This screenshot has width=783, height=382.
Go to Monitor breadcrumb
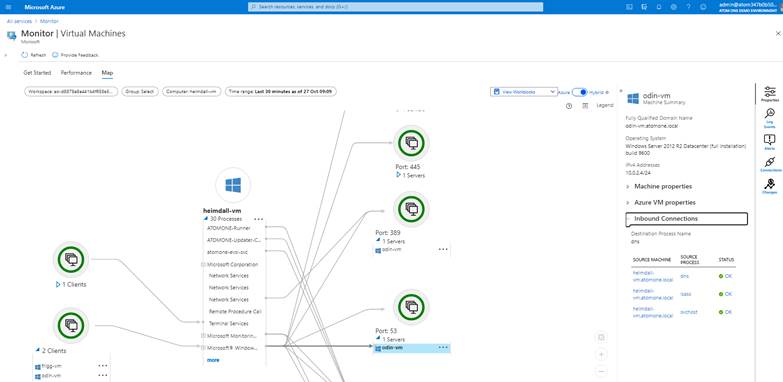click(49, 21)
